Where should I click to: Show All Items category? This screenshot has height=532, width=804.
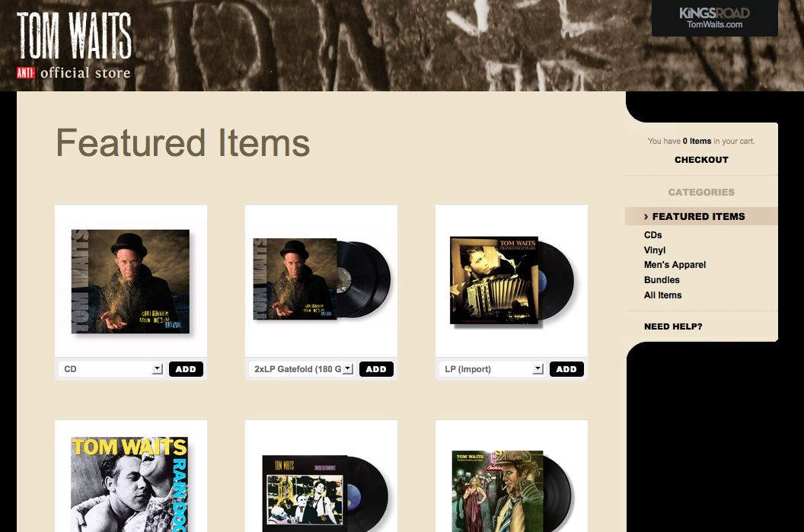[x=662, y=295]
